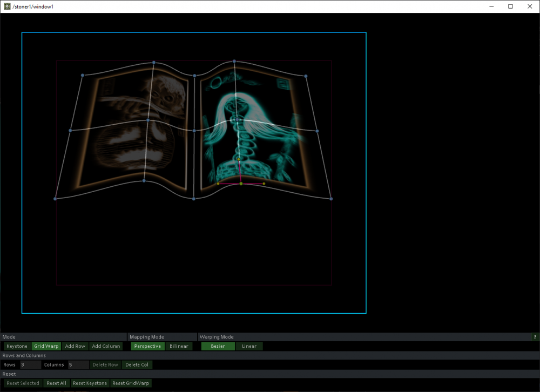Click the Delete Col button
Image resolution: width=540 pixels, height=392 pixels.
pyautogui.click(x=137, y=364)
